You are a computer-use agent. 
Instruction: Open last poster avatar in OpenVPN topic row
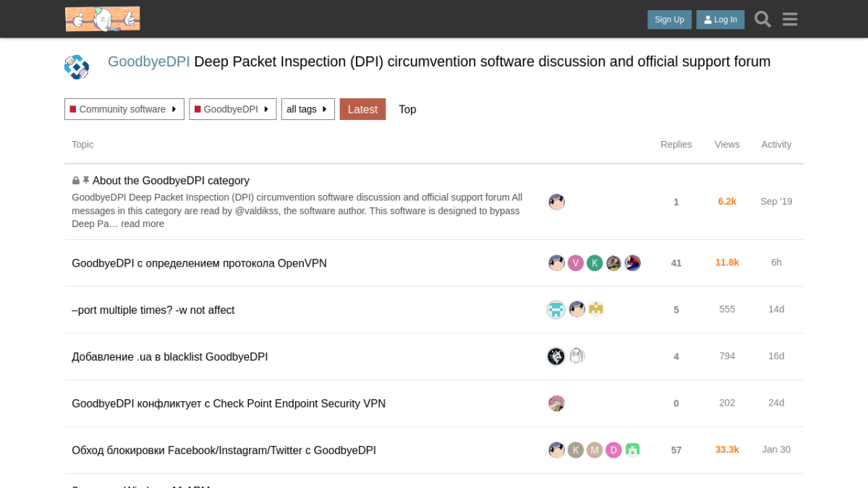click(x=632, y=263)
